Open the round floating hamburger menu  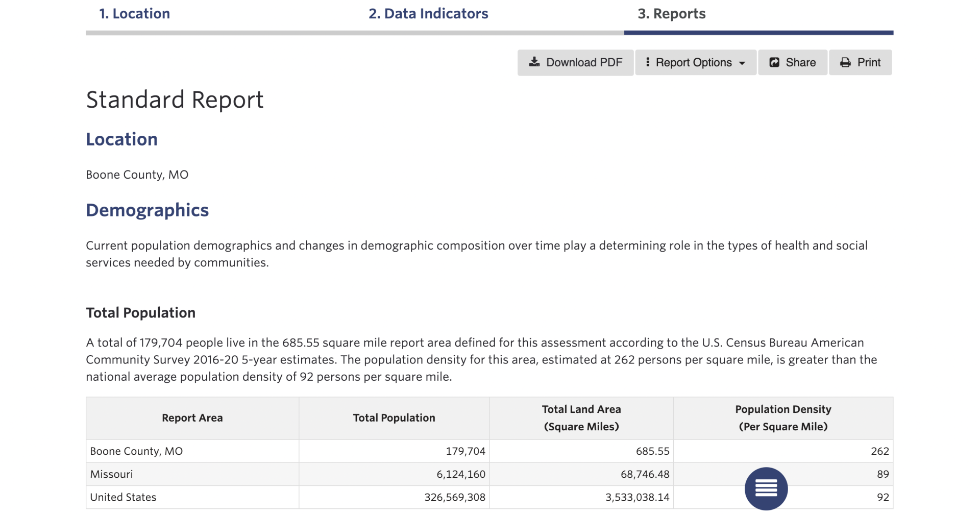click(766, 488)
